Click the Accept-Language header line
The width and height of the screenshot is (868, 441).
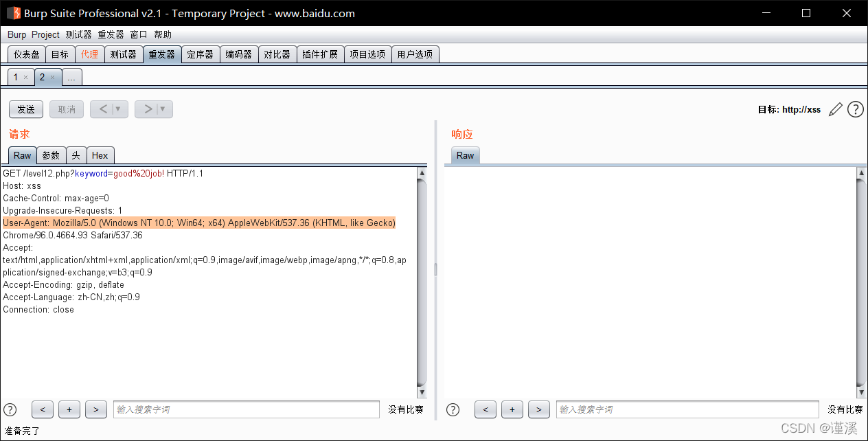[71, 297]
